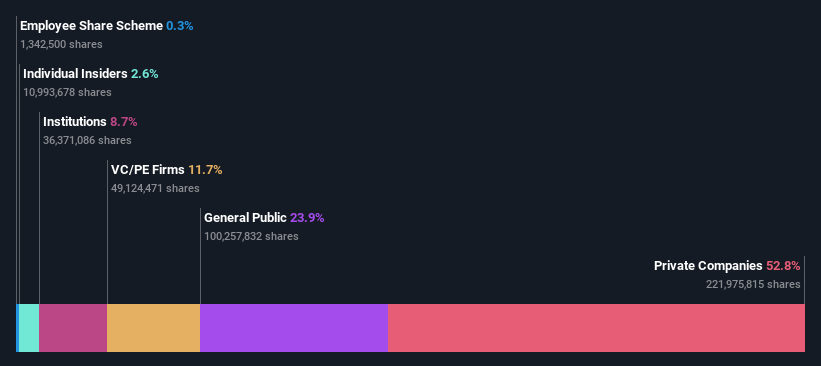821x366 pixels.
Task: Click the purple General Public bar segment
Action: pyautogui.click(x=294, y=328)
